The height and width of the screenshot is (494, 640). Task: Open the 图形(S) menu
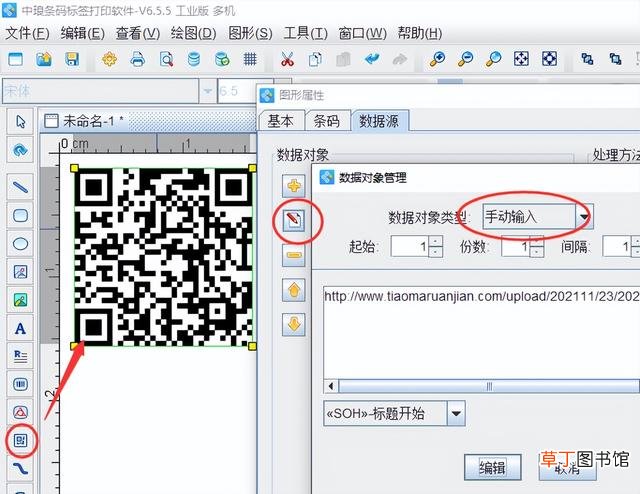250,33
